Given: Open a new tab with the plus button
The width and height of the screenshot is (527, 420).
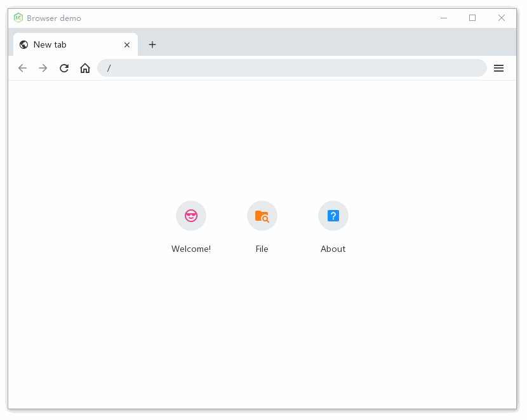Looking at the screenshot, I should (152, 44).
